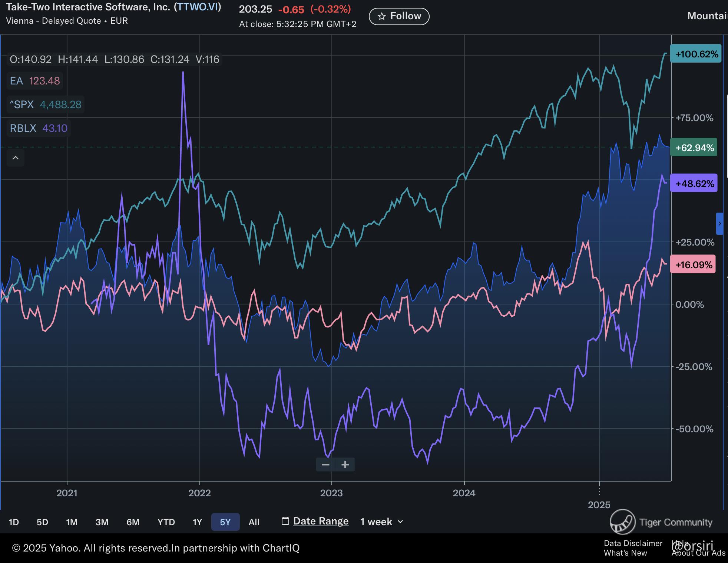The image size is (728, 563).
Task: Click the zoom in plus icon
Action: (x=345, y=464)
